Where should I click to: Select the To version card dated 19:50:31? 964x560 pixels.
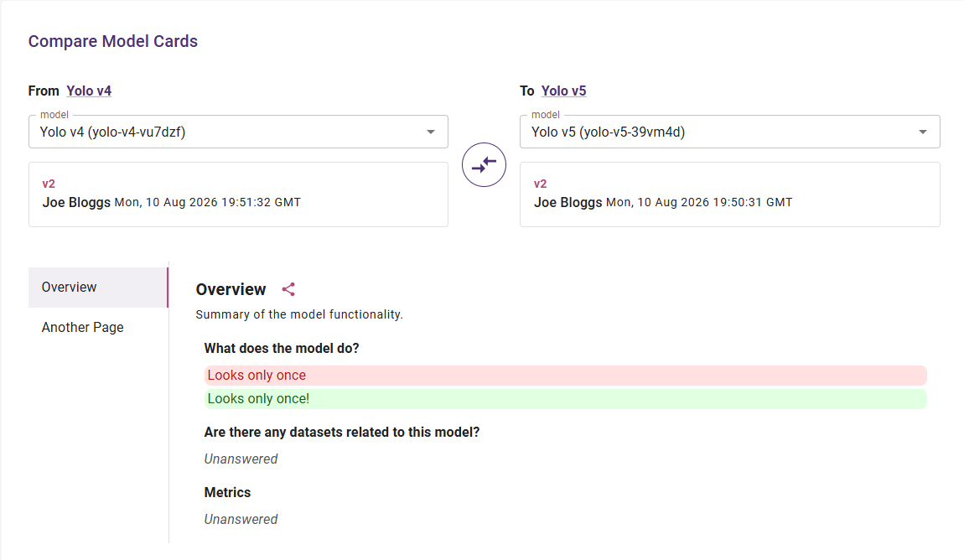coord(730,194)
